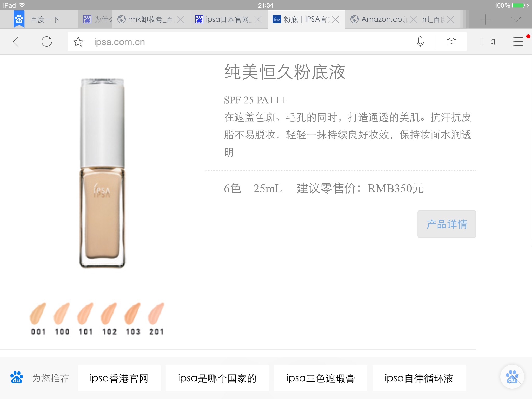532x399 pixels.
Task: Tap the Baidu bookmark icon in the tab bar
Action: click(19, 19)
